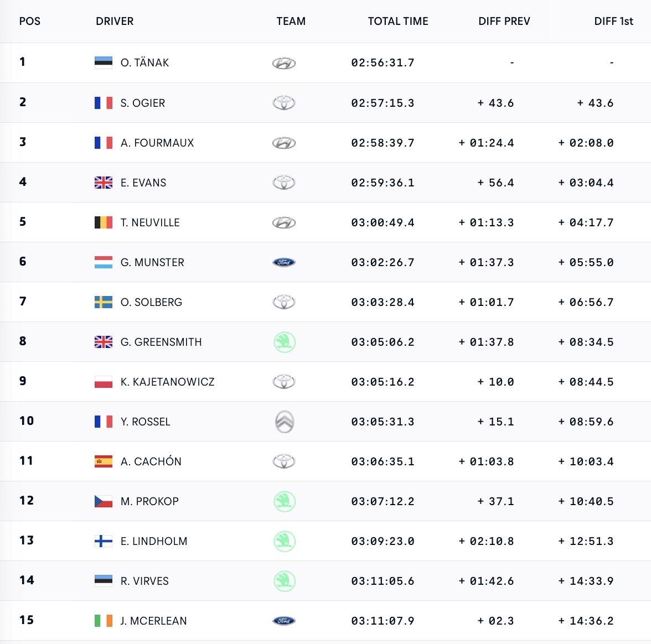Click the Estonian flag next to O. Tänak
The height and width of the screenshot is (644, 651).
click(x=104, y=63)
